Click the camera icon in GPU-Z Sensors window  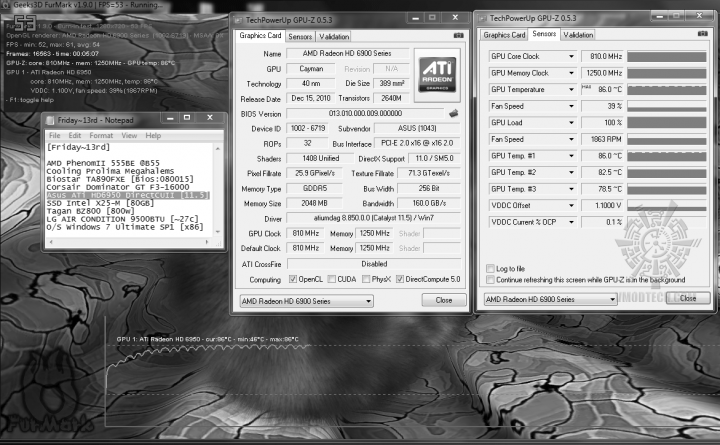coord(703,34)
